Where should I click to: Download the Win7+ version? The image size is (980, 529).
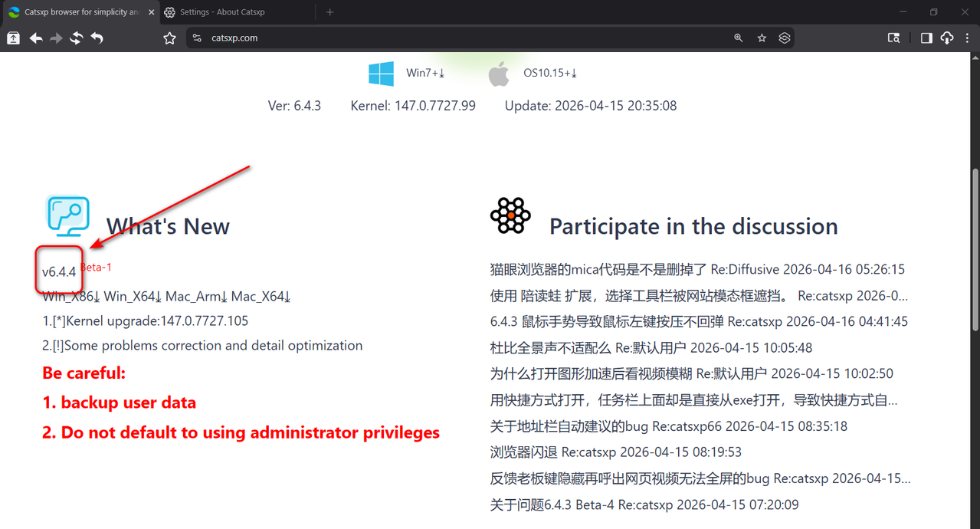pyautogui.click(x=425, y=74)
